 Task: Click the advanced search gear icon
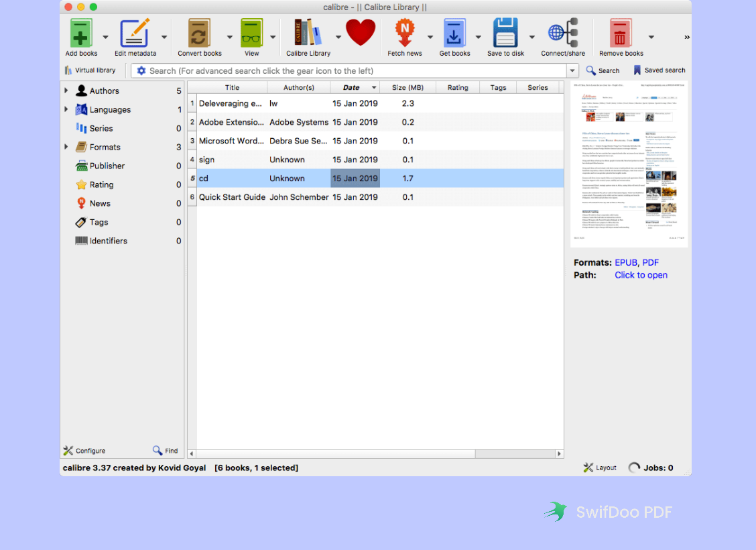coord(141,71)
